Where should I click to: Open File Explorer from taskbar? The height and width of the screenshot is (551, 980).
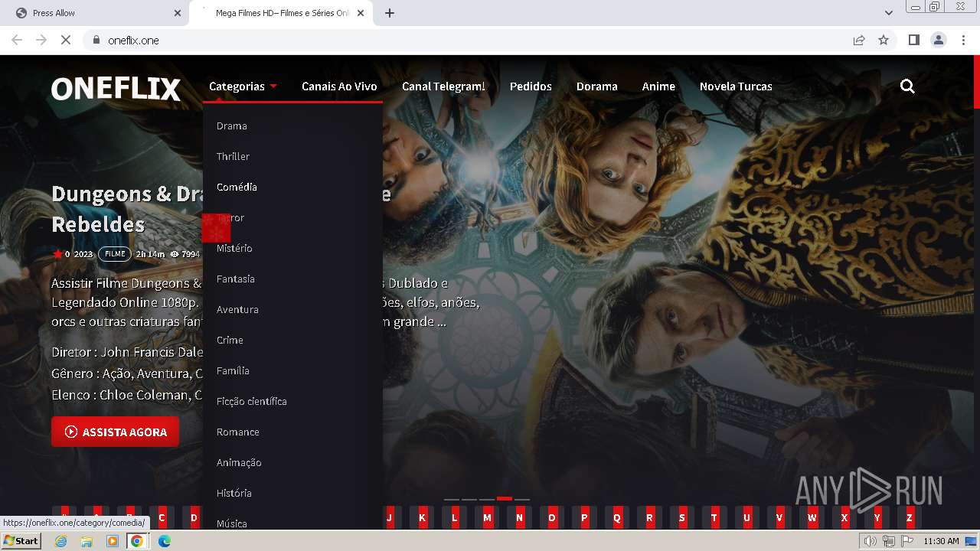tap(87, 541)
